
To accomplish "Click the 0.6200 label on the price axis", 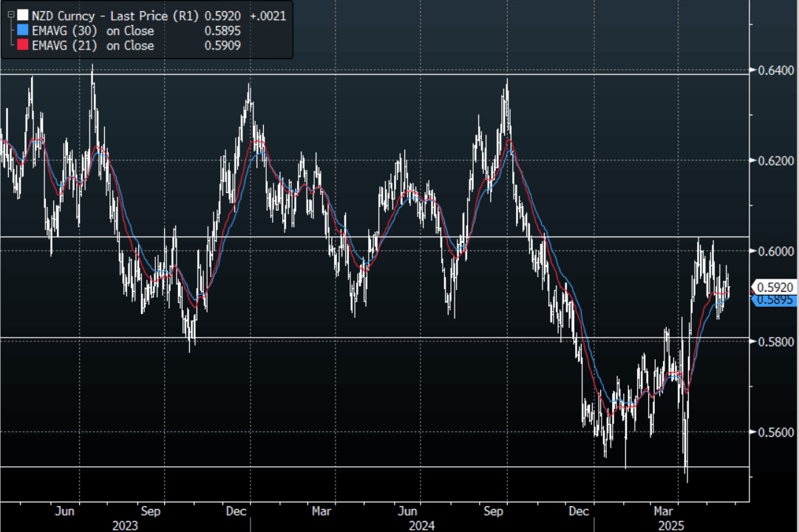I will coord(773,160).
